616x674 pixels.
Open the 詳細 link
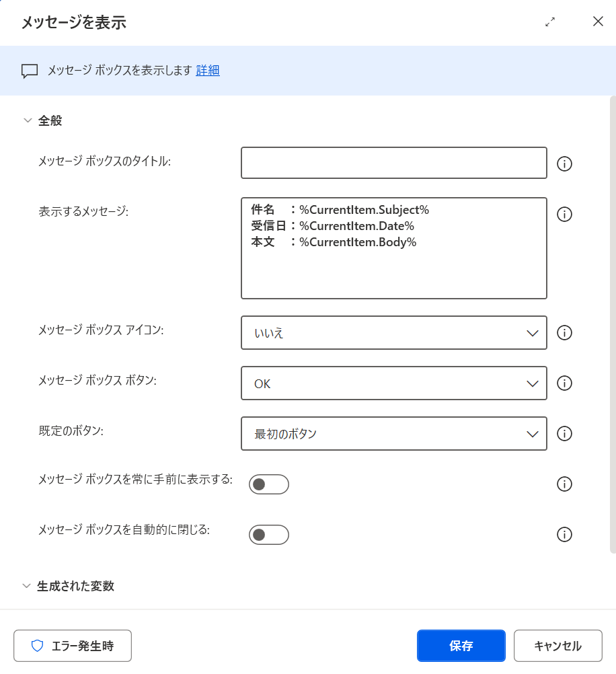pos(208,70)
